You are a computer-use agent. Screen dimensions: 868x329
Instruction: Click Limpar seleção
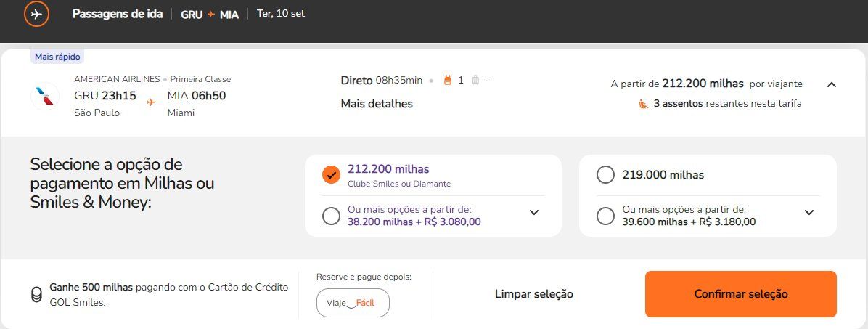tap(534, 294)
